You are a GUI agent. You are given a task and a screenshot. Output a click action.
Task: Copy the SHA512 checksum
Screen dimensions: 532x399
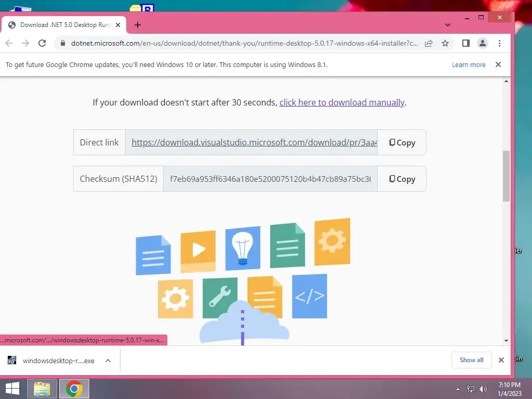point(402,179)
